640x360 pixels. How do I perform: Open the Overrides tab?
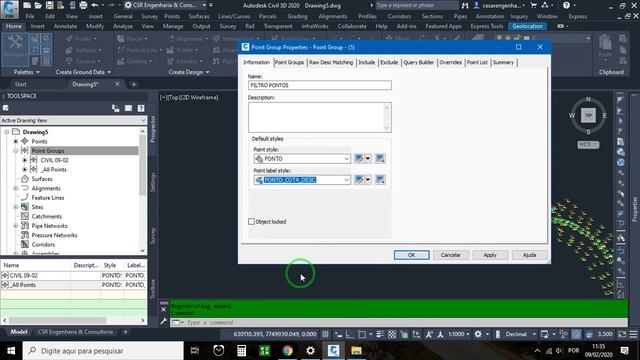(x=450, y=62)
